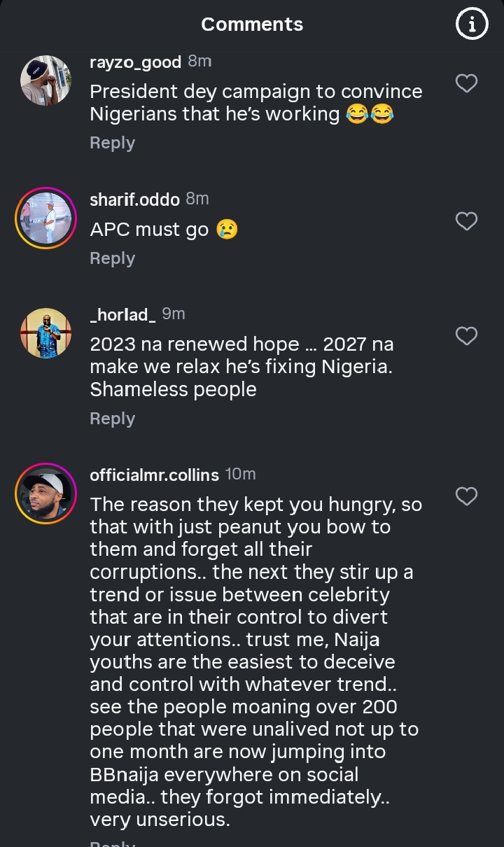Like sharif.oddo's comment with heart icon

tap(466, 221)
